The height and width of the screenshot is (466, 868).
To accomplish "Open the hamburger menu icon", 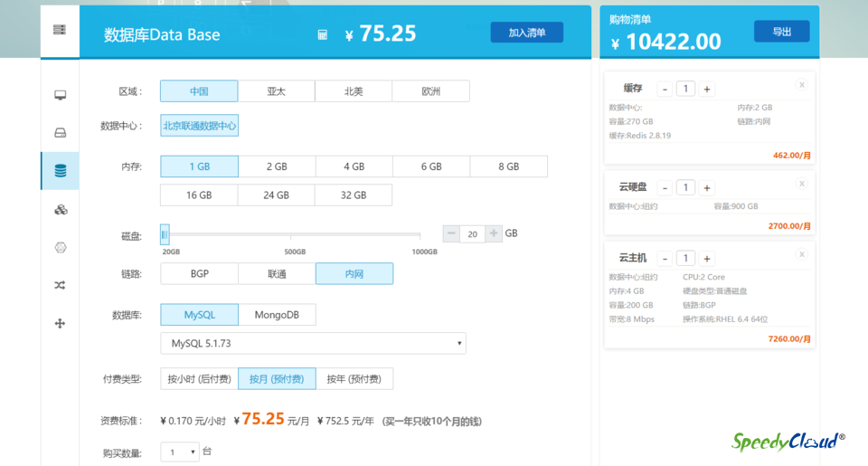I will click(60, 29).
